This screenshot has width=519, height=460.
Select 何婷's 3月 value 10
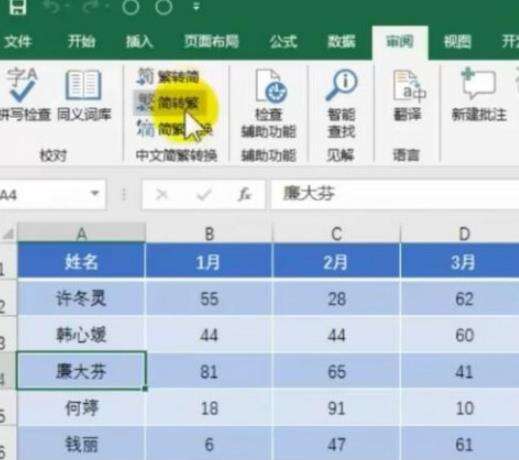click(460, 407)
